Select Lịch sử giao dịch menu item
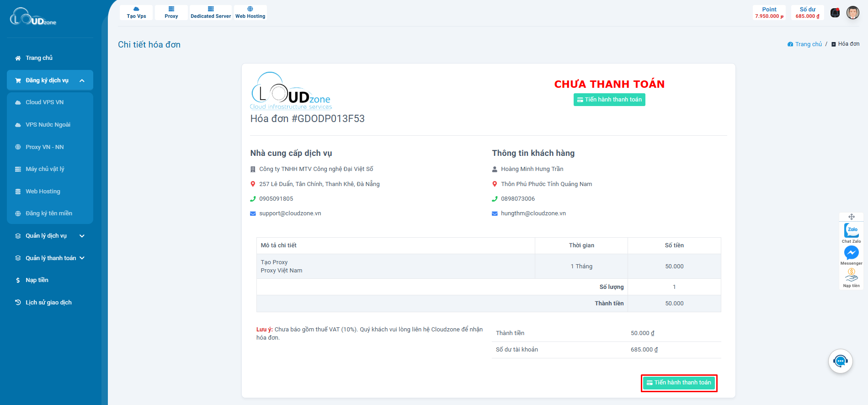This screenshot has height=405, width=868. tap(48, 303)
